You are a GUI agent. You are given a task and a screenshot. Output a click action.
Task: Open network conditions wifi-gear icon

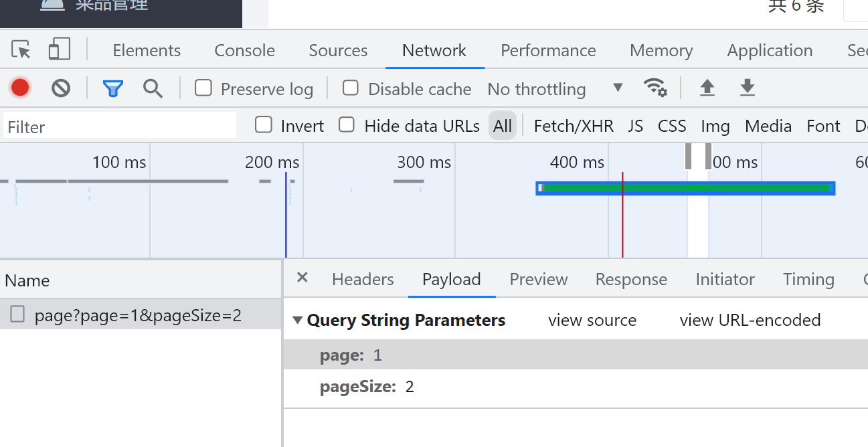pos(655,88)
